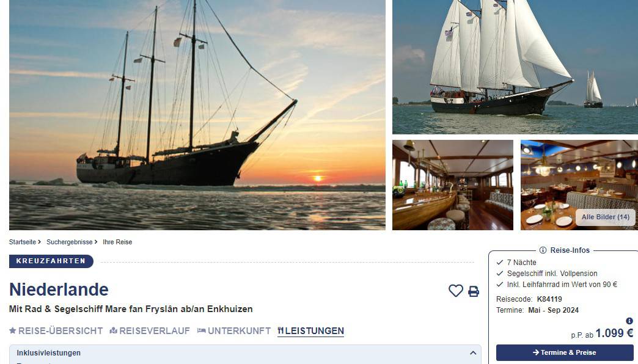Open the Unterkunft tab
This screenshot has width=638, height=364.
[x=234, y=331]
